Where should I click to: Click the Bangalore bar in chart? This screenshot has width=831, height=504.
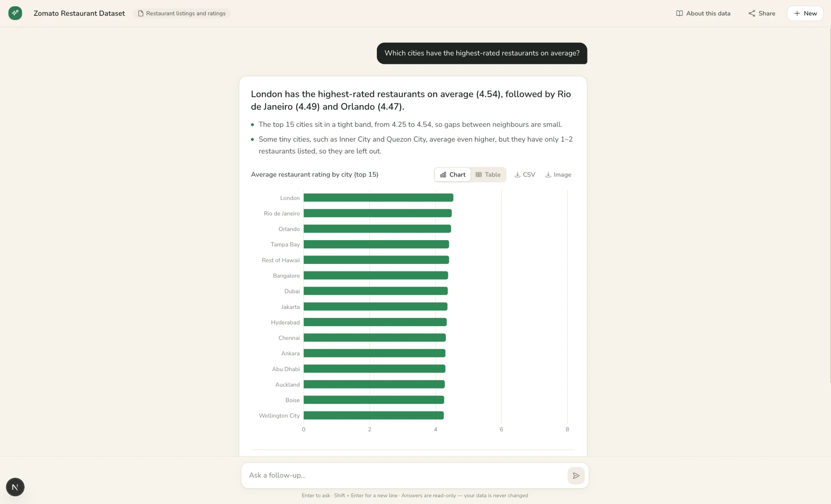376,275
